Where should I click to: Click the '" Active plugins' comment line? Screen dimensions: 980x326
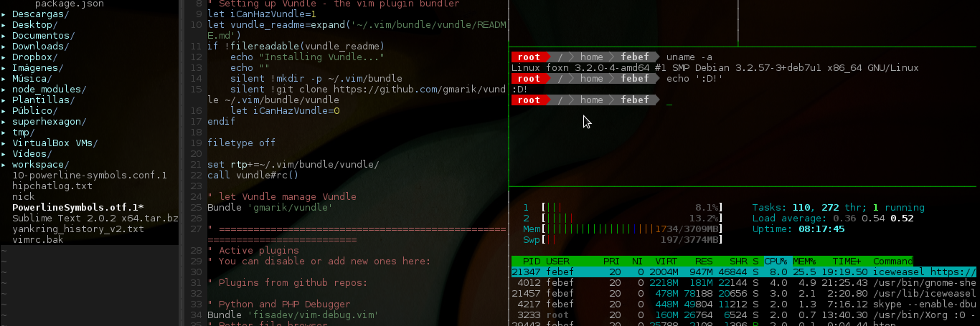point(253,250)
